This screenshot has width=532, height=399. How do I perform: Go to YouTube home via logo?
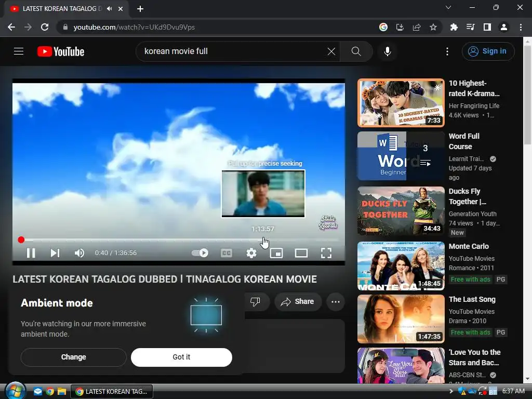tap(61, 51)
